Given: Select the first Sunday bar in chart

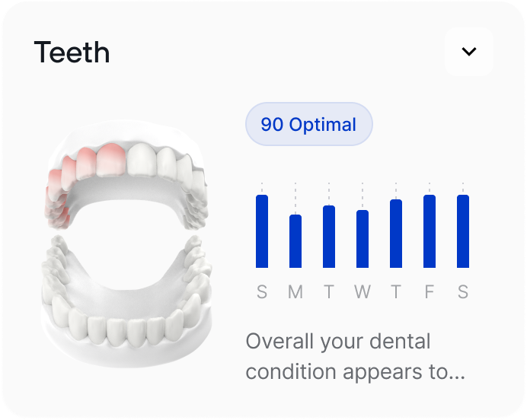Looking at the screenshot, I should point(262,231).
